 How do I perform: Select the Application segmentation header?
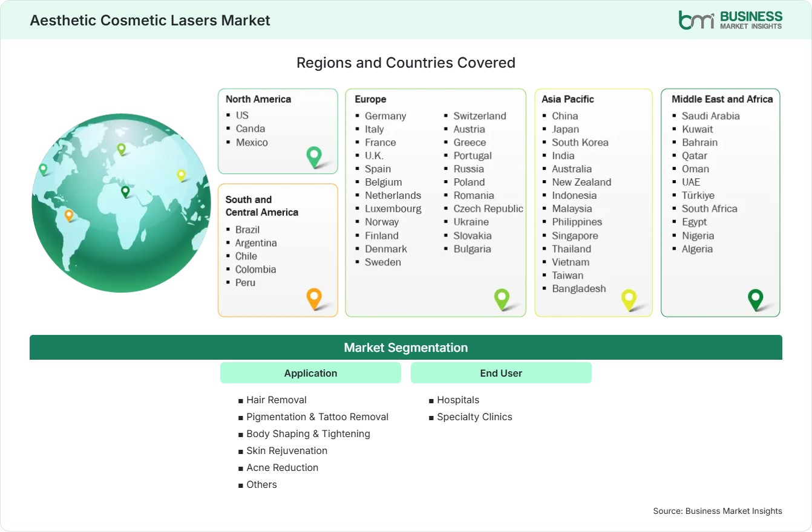(x=310, y=373)
